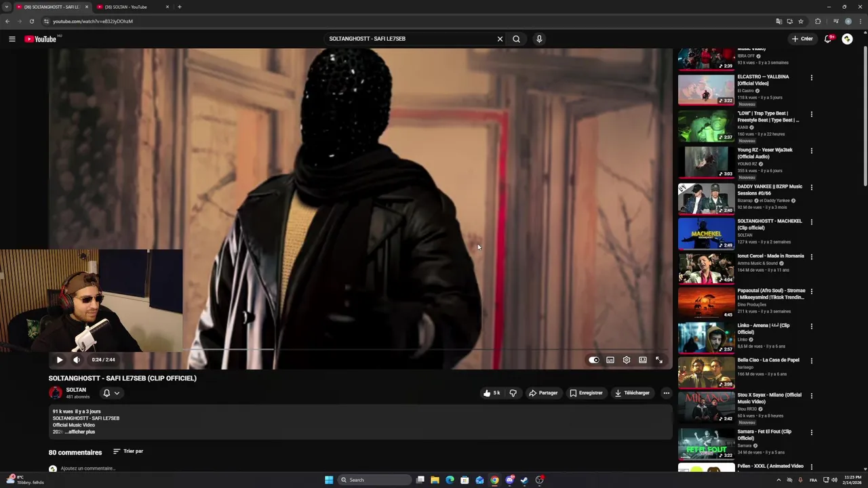Image resolution: width=868 pixels, height=488 pixels.
Task: Click the Enregistrer button
Action: [x=586, y=393]
